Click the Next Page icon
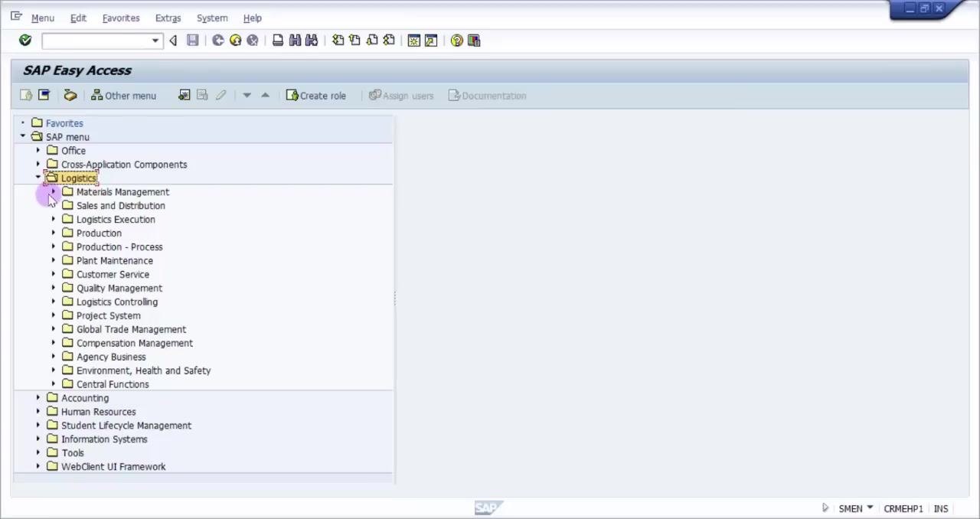Image resolution: width=980 pixels, height=519 pixels. tap(371, 41)
